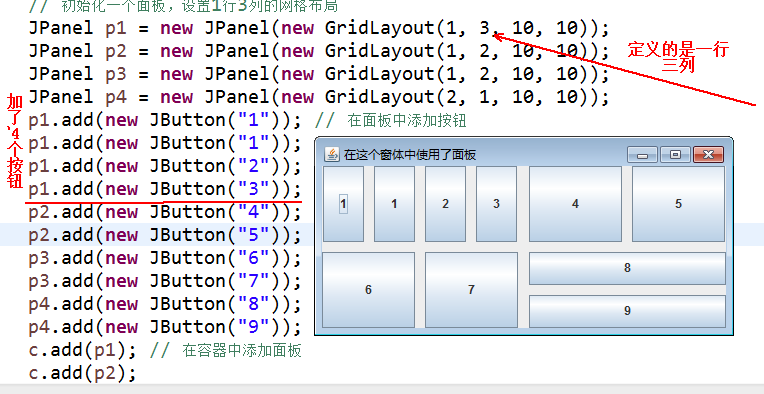This screenshot has height=394, width=764.
Task: Click the line p4.add(new JButton("9"))
Action: point(166,327)
